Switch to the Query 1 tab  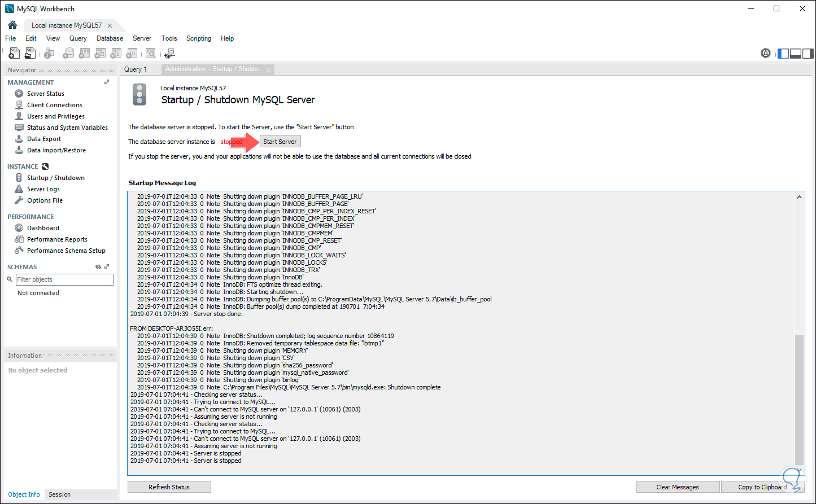(x=136, y=69)
